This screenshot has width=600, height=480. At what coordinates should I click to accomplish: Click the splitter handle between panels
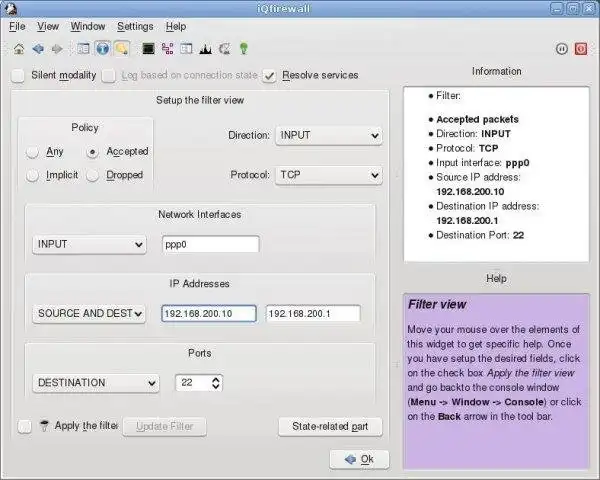[x=396, y=365]
